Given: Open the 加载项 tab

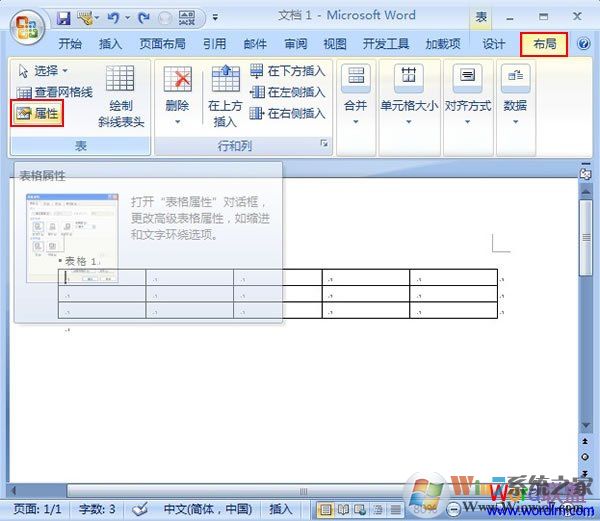Looking at the screenshot, I should point(443,44).
